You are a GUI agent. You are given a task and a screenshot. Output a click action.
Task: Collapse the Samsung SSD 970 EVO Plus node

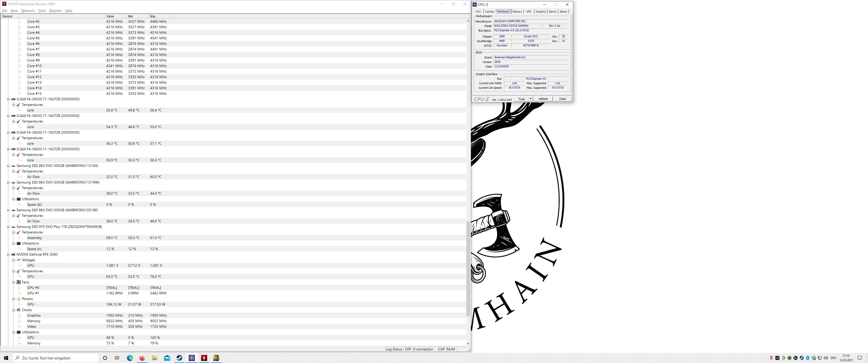coord(8,227)
